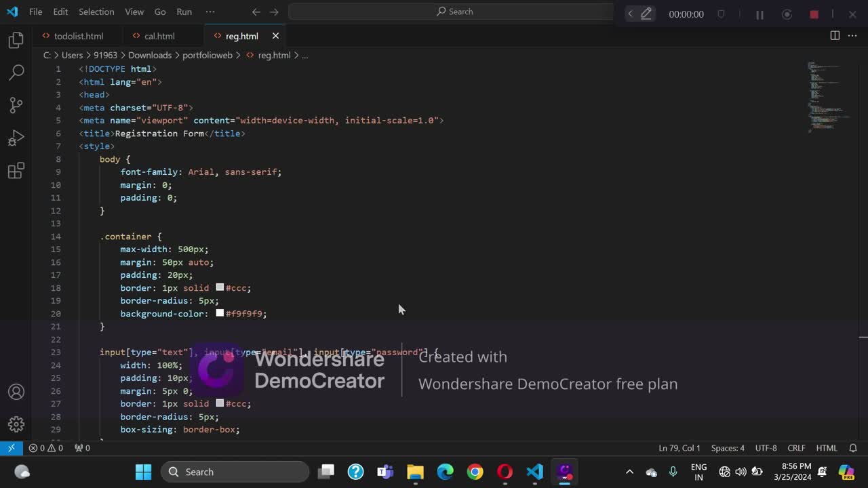The height and width of the screenshot is (488, 868).
Task: Pause the screen recording
Action: pos(759,14)
